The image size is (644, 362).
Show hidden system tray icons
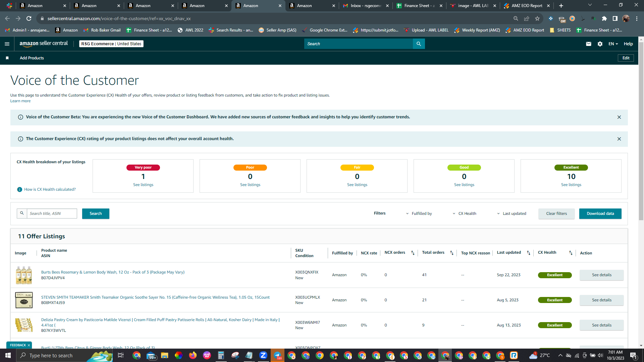pos(560,355)
